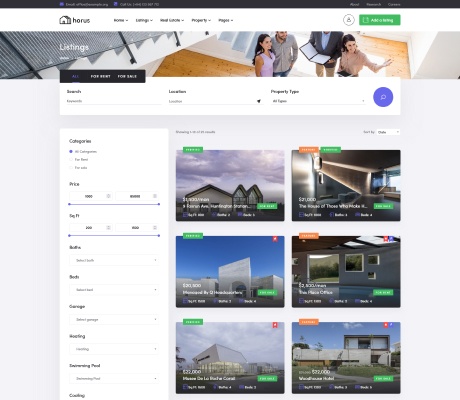Viewport: 460px width, 400px height.
Task: Click the Add a listing button
Action: pos(380,20)
